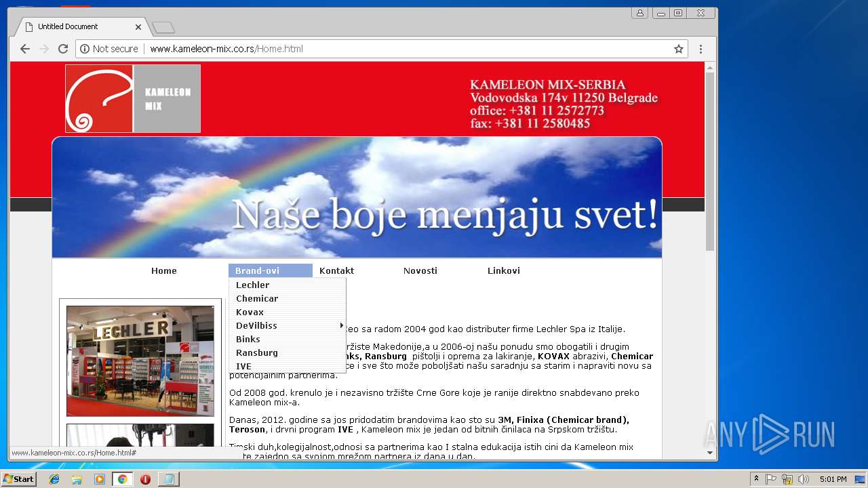The image size is (868, 488).
Task: Click the Show desktop button
Action: pyautogui.click(x=861, y=479)
